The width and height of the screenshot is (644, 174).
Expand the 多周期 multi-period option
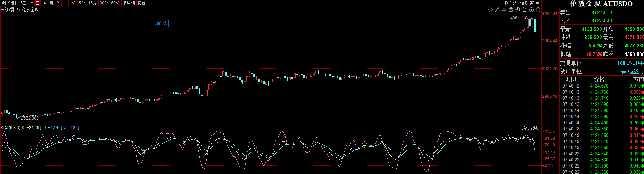pos(128,3)
